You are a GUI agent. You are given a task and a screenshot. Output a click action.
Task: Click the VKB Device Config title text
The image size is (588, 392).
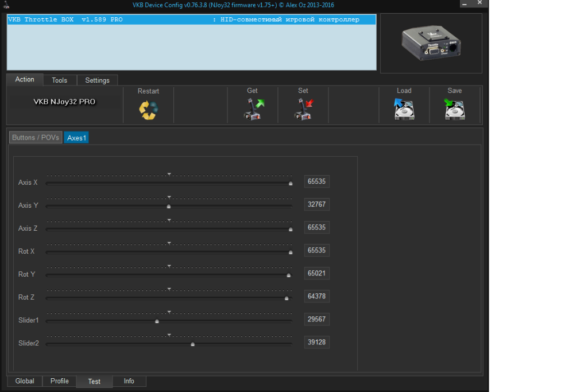(233, 5)
